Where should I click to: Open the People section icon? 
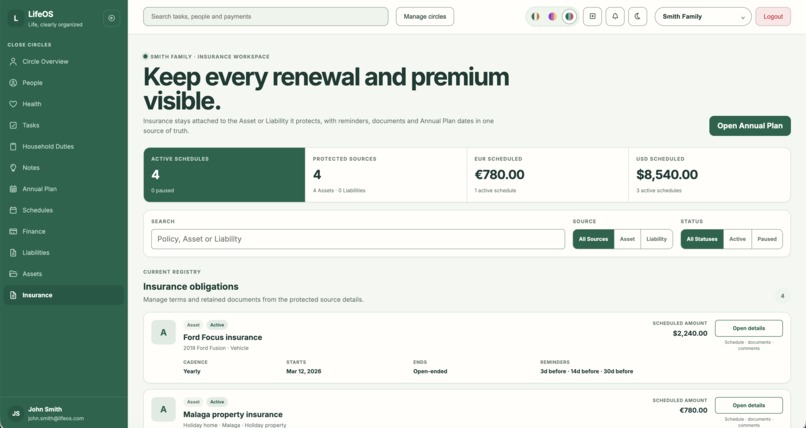coord(13,83)
